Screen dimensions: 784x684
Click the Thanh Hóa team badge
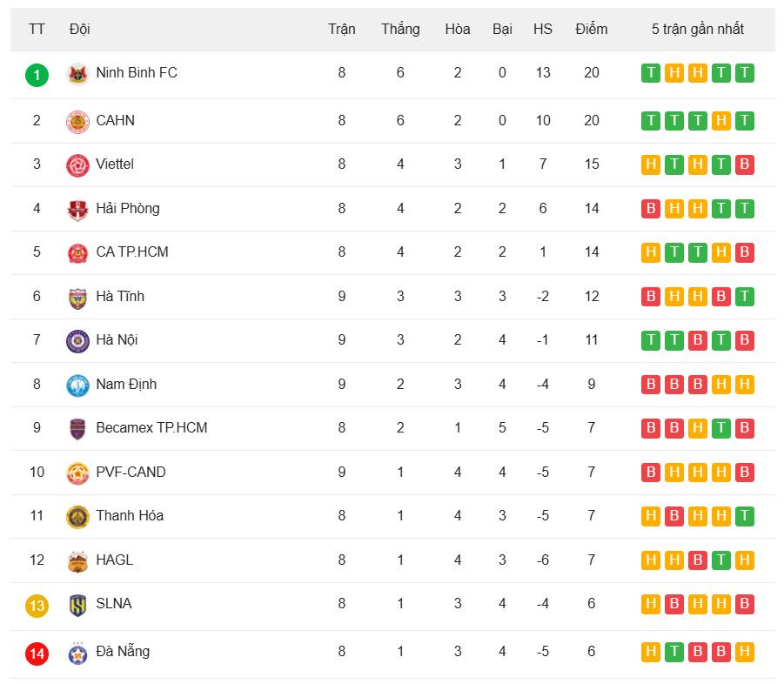[x=77, y=517]
